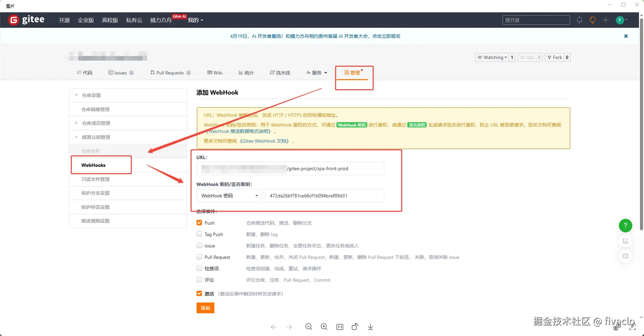Open the Issues tab

(x=121, y=72)
